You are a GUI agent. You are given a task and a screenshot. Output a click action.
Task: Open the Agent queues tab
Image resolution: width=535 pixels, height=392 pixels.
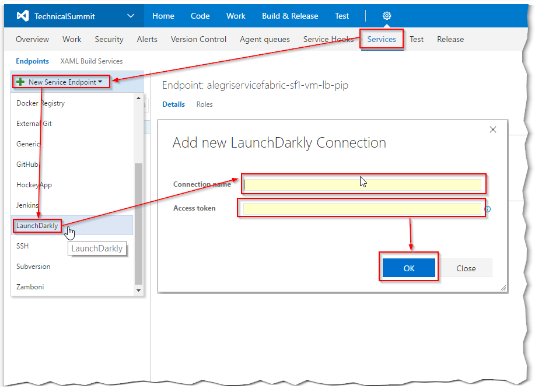point(264,39)
